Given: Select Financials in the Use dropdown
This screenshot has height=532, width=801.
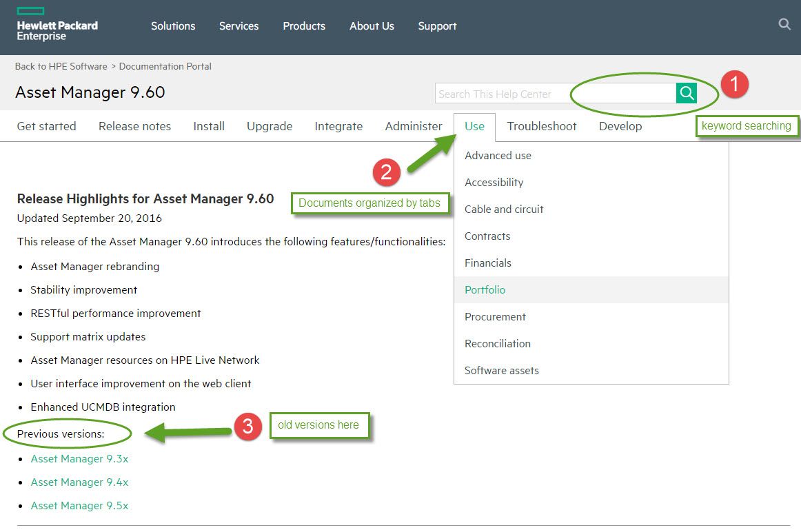Looking at the screenshot, I should tap(591, 263).
